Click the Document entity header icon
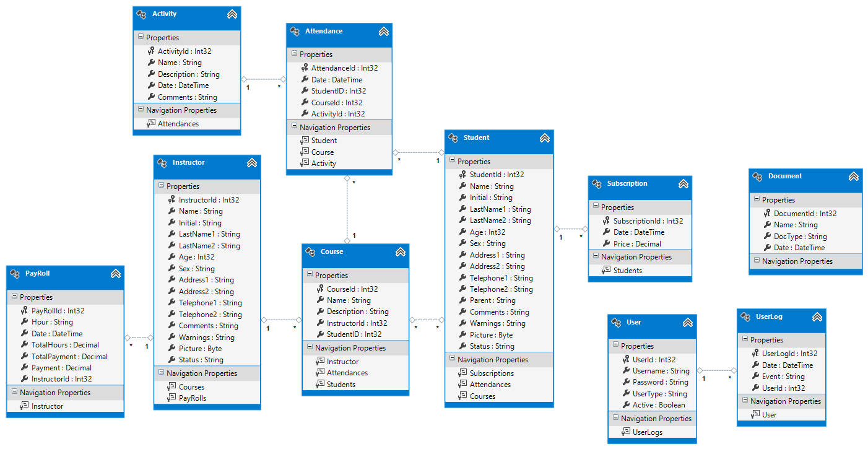The image size is (868, 449). point(758,177)
